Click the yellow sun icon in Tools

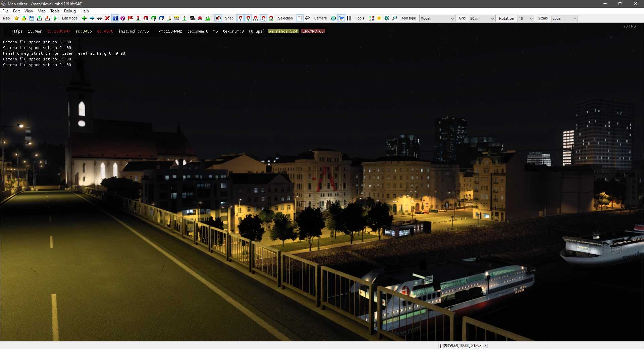(379, 18)
